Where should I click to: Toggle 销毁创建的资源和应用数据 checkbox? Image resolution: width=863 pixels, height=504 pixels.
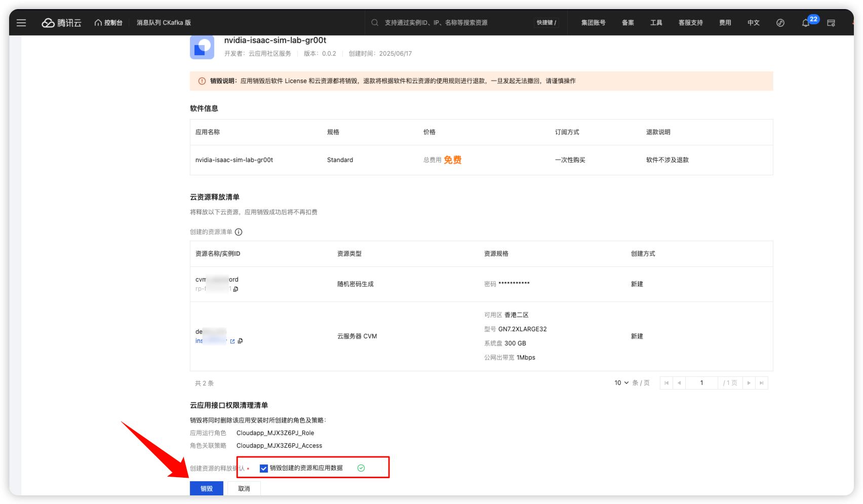[x=263, y=469]
